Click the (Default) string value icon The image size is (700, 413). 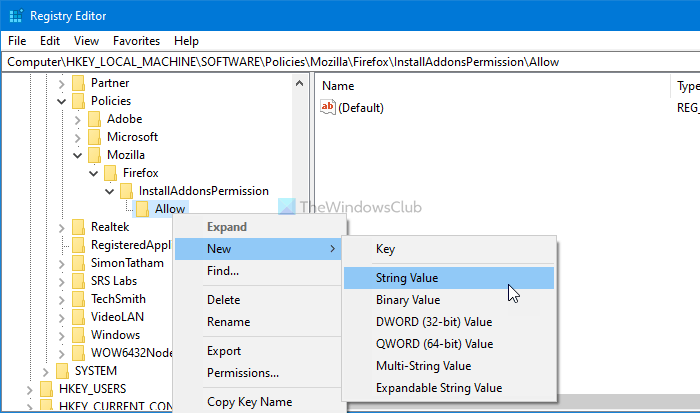click(x=328, y=107)
